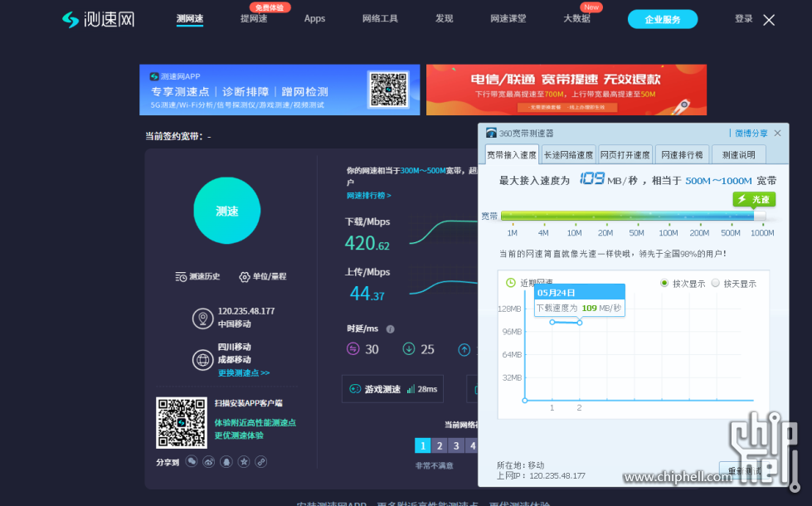This screenshot has width=812, height=506.
Task: Click the 宽带 speed gradient bar
Action: [x=633, y=216]
